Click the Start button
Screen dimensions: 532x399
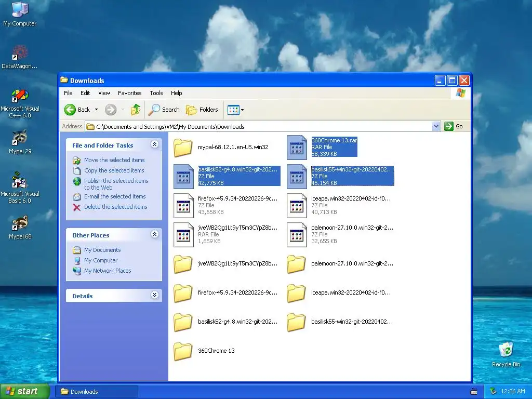click(24, 392)
